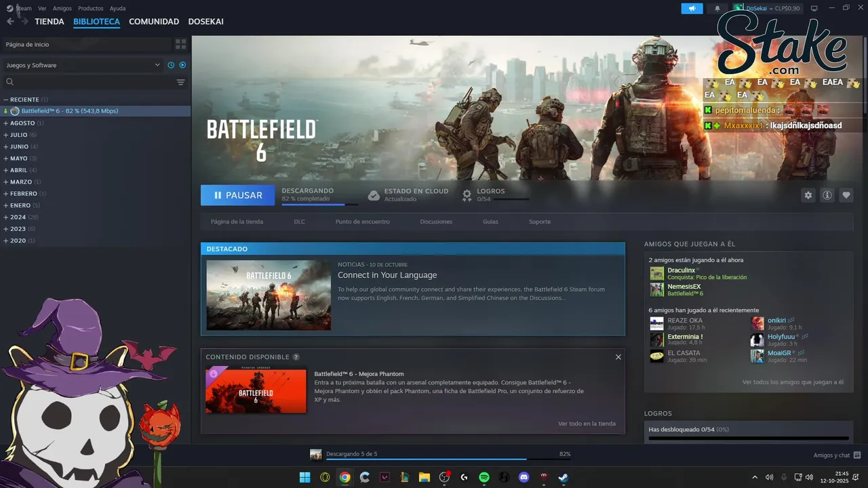868x488 pixels.
Task: Go back with the left navigation arrow
Action: [x=9, y=22]
